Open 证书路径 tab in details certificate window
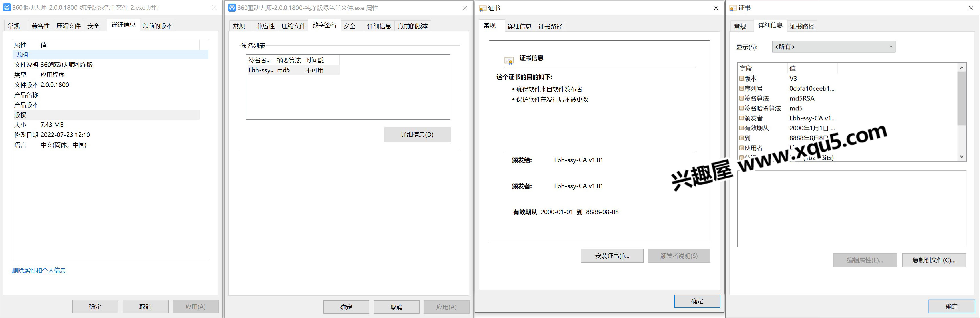 click(802, 26)
